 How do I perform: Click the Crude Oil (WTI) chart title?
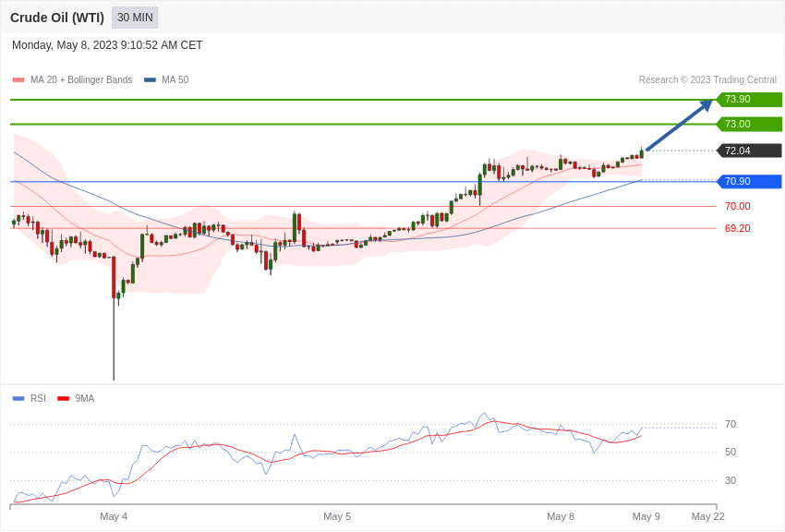tap(57, 18)
